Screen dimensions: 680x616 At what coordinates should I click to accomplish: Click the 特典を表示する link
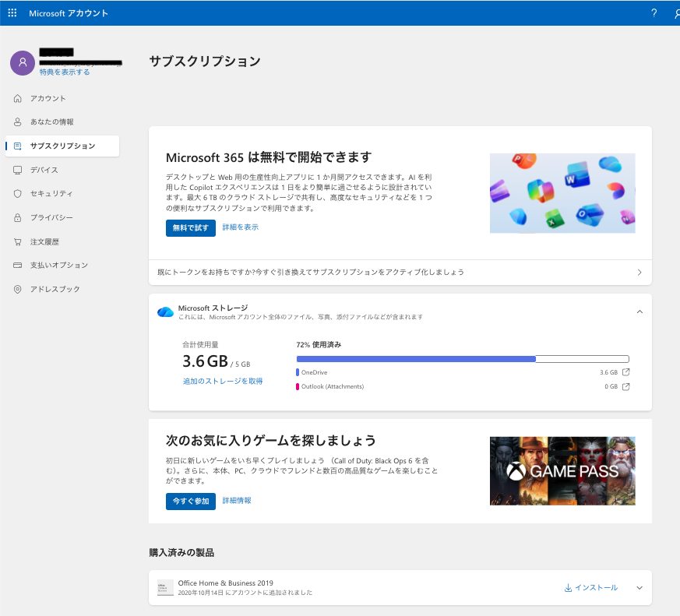click(x=65, y=72)
